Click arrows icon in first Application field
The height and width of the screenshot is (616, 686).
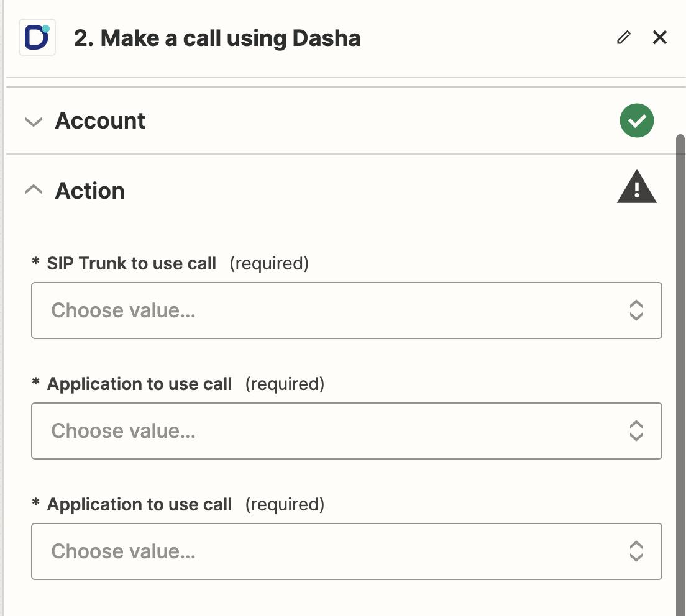(636, 431)
